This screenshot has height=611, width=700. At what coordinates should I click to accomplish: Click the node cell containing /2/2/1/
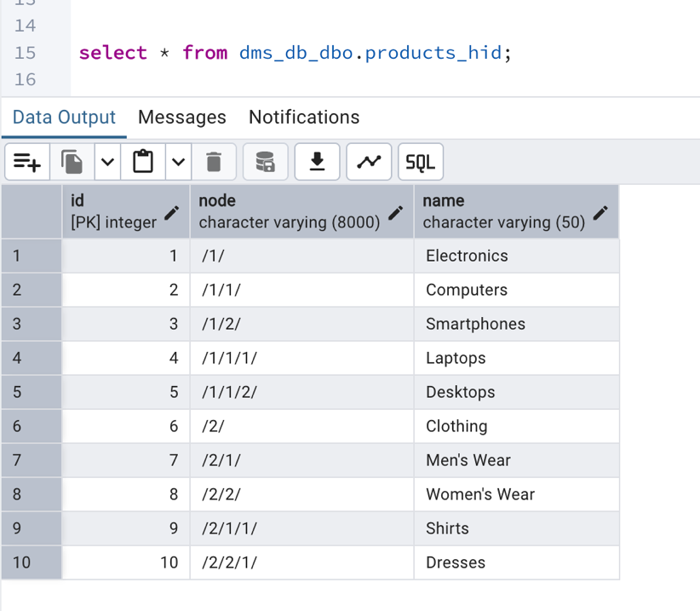tap(301, 562)
